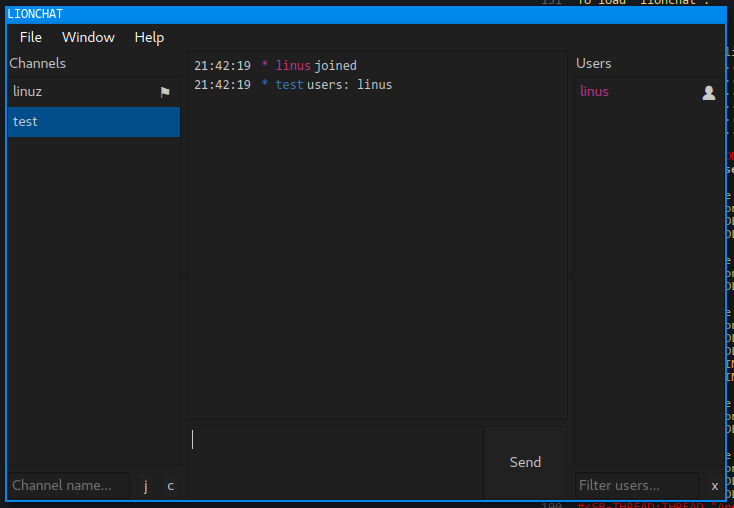Image resolution: width=734 pixels, height=508 pixels.
Task: Click the Channels panel heading
Action: coord(37,63)
